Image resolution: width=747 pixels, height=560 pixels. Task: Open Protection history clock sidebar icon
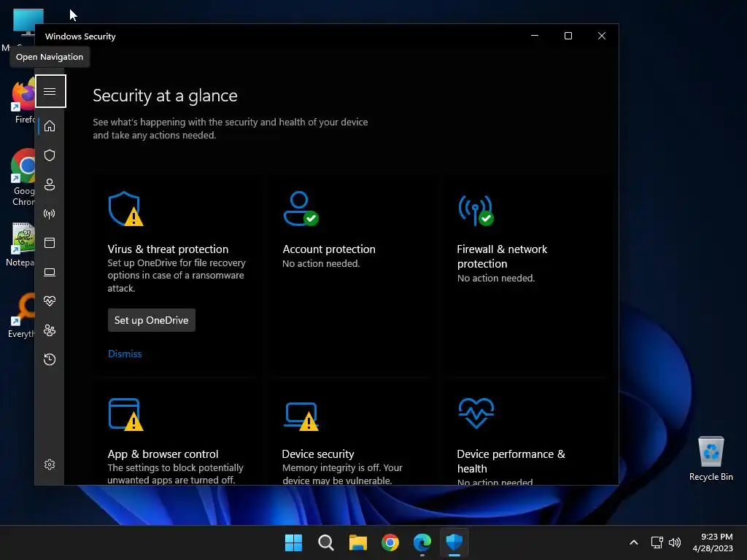[50, 359]
